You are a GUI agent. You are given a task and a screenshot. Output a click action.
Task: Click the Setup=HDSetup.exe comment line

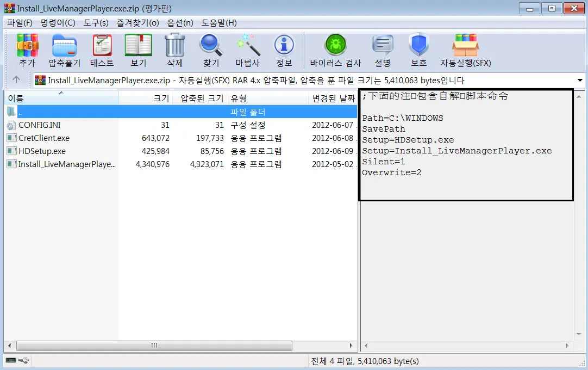(x=408, y=140)
